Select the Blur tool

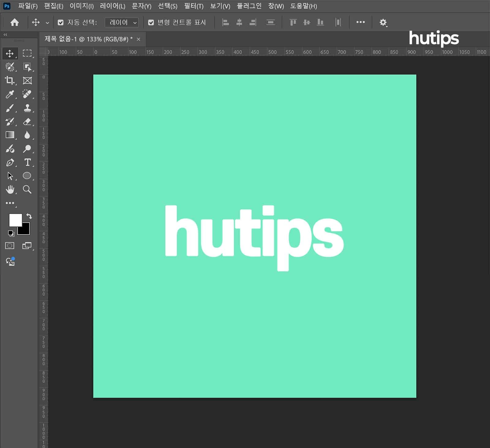click(27, 135)
